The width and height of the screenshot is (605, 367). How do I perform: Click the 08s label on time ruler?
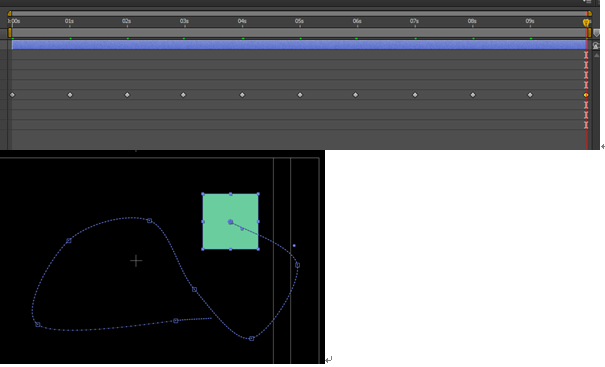tap(472, 21)
